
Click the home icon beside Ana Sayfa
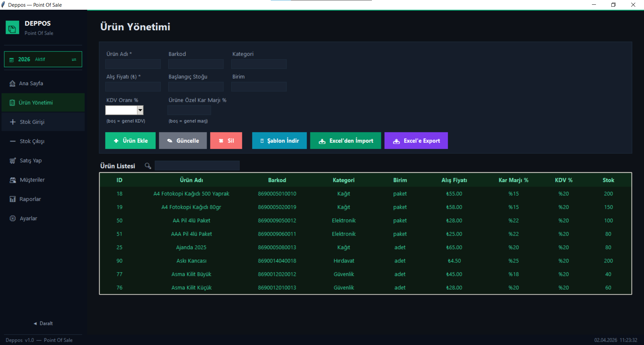tap(12, 84)
